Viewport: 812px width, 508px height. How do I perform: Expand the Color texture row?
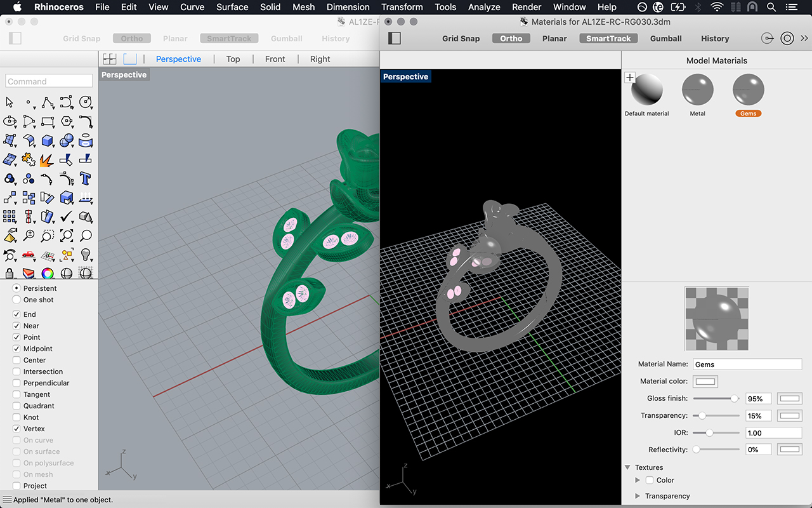[638, 480]
